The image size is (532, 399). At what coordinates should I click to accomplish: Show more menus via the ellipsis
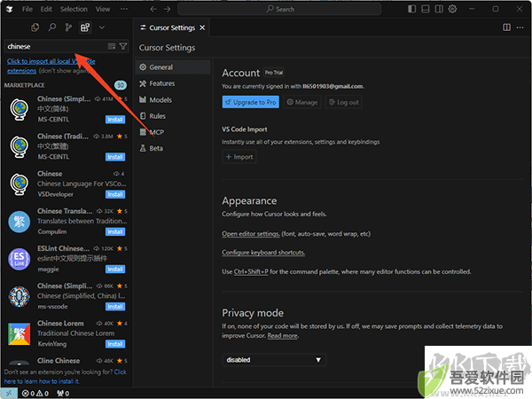point(124,9)
